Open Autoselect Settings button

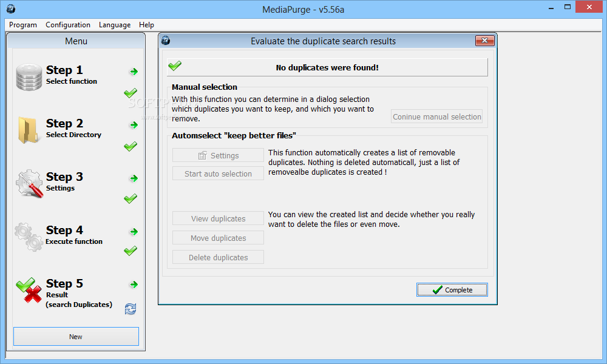pos(218,155)
